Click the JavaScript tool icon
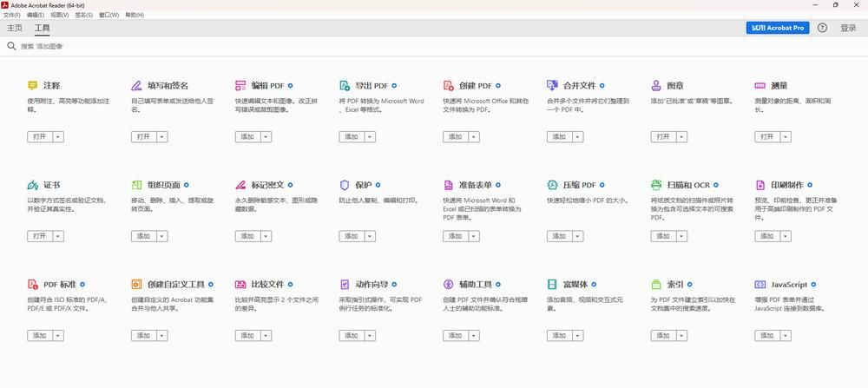The width and height of the screenshot is (868, 388). click(760, 285)
